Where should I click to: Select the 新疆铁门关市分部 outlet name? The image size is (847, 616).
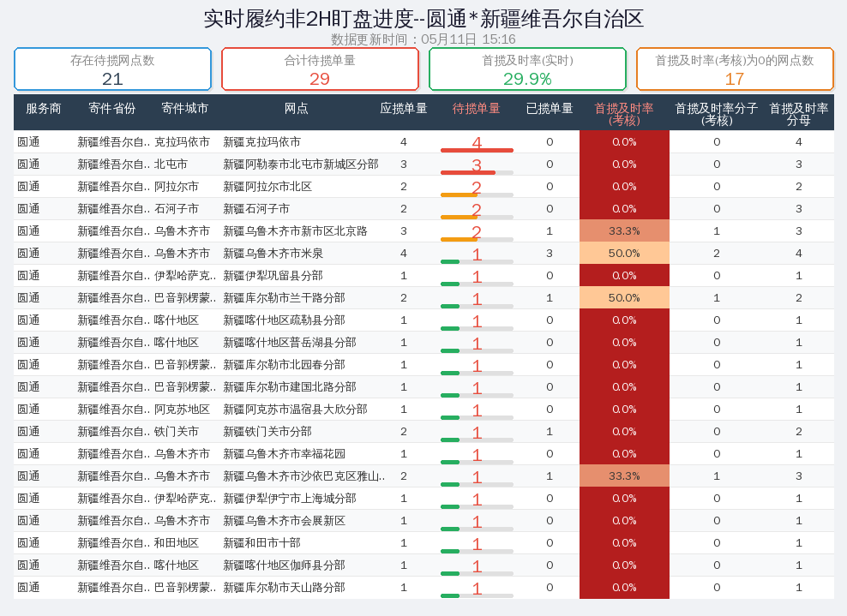click(x=267, y=431)
